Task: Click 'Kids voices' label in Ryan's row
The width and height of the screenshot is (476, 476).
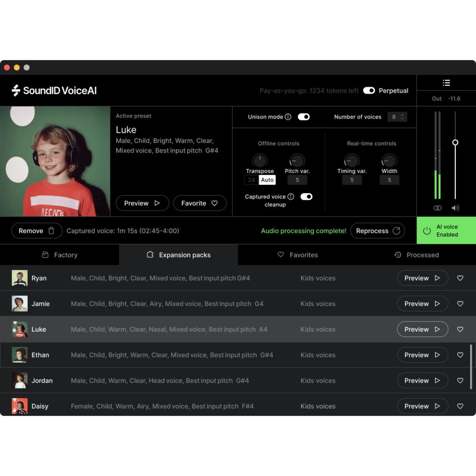Action: 318,278
